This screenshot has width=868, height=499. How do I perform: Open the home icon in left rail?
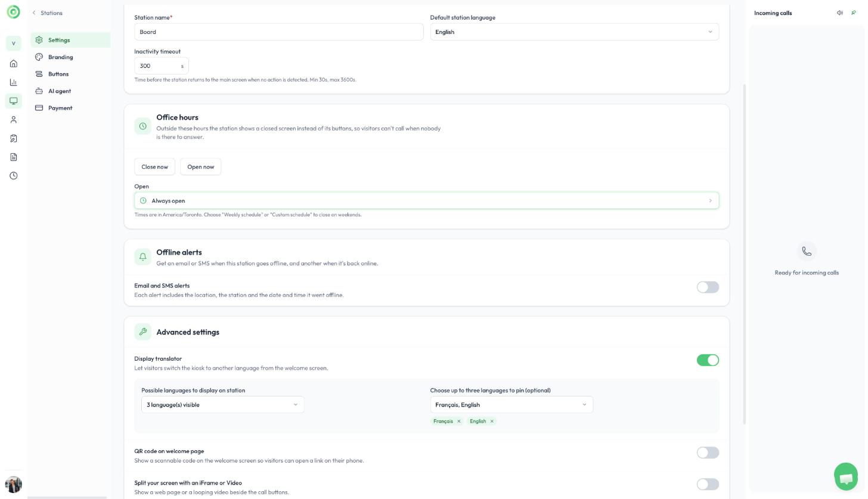[x=13, y=64]
